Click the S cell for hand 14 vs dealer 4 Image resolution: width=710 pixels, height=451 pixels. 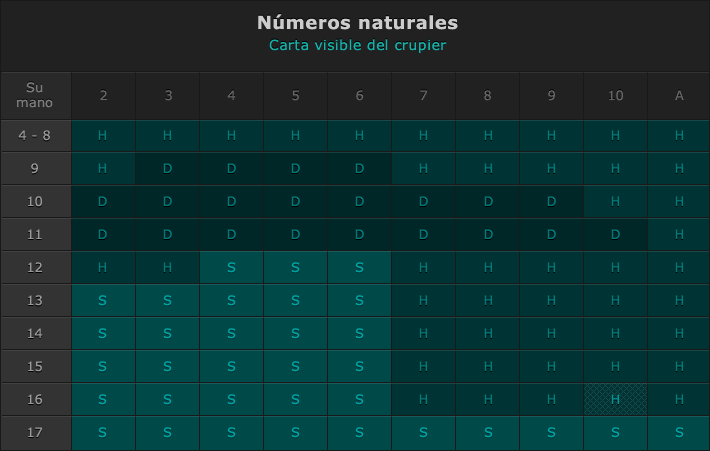click(231, 334)
